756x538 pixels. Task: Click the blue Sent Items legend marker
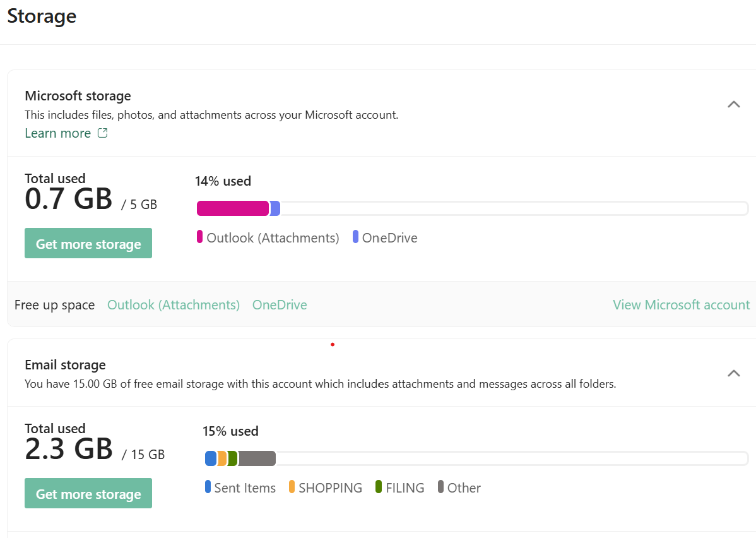[x=208, y=487]
